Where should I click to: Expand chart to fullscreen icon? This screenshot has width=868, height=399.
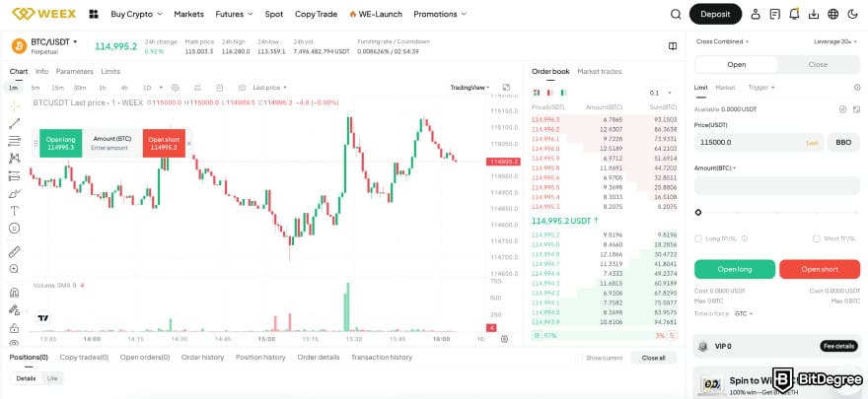[506, 88]
